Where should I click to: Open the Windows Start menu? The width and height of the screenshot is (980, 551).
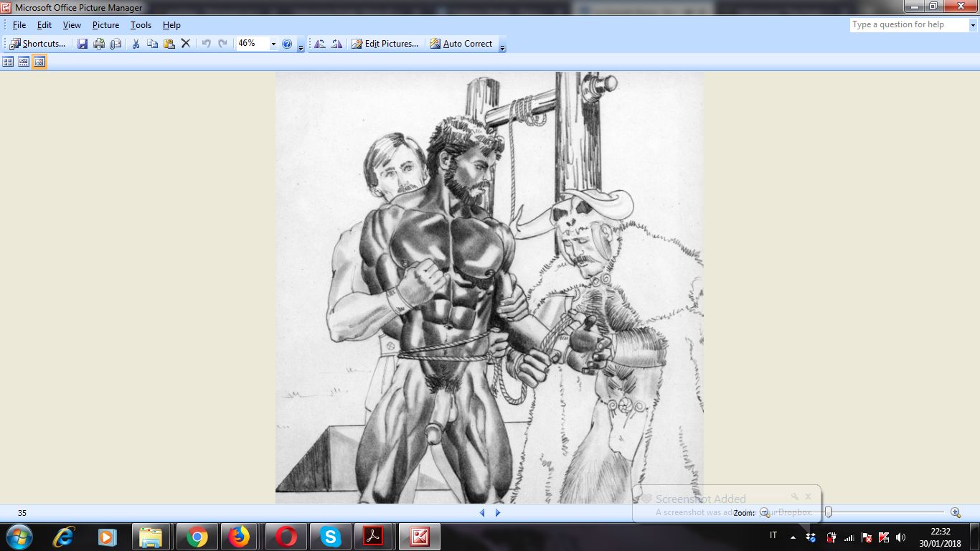click(19, 537)
